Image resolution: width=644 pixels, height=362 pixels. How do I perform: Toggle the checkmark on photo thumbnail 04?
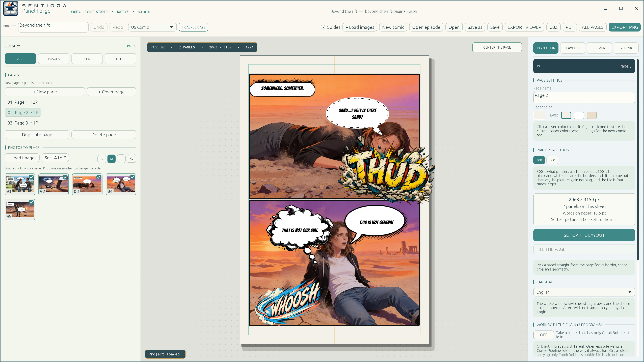(x=132, y=177)
